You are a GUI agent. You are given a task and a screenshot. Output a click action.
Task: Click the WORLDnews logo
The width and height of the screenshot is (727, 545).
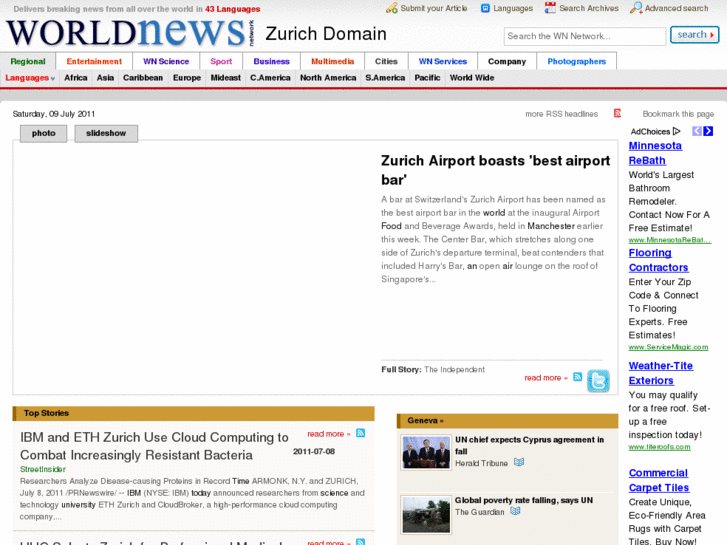pos(131,32)
